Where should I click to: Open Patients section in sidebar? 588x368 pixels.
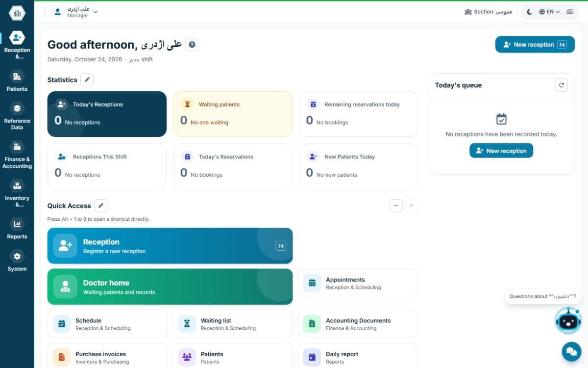click(17, 81)
